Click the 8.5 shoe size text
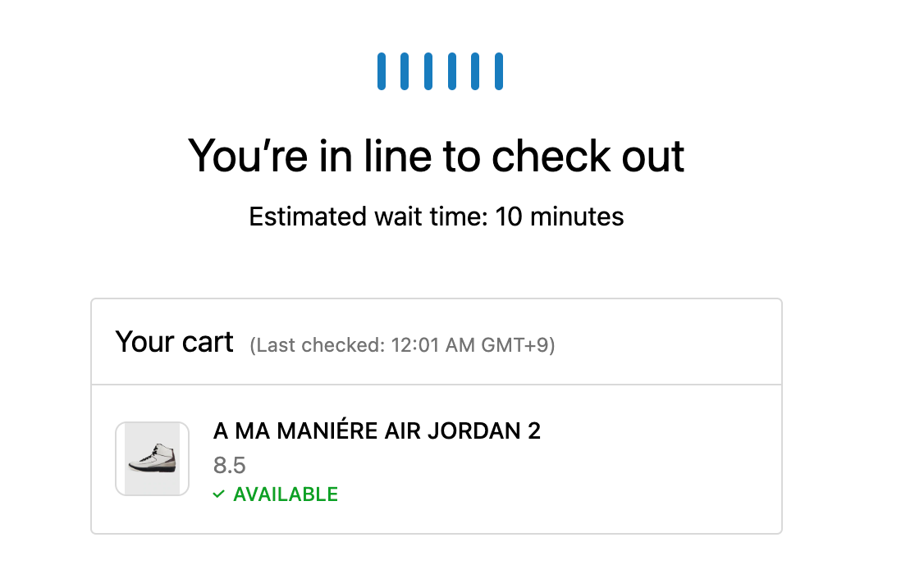 pos(229,465)
